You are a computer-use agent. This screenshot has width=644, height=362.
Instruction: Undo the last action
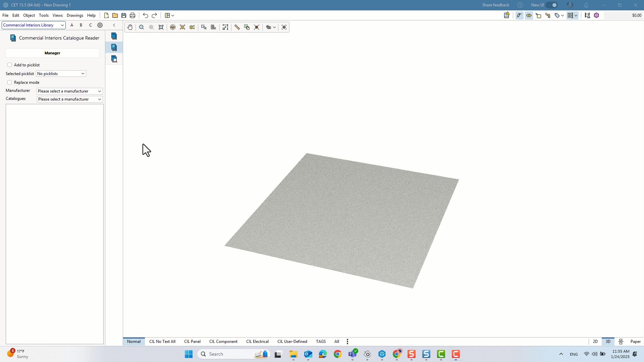click(x=145, y=15)
